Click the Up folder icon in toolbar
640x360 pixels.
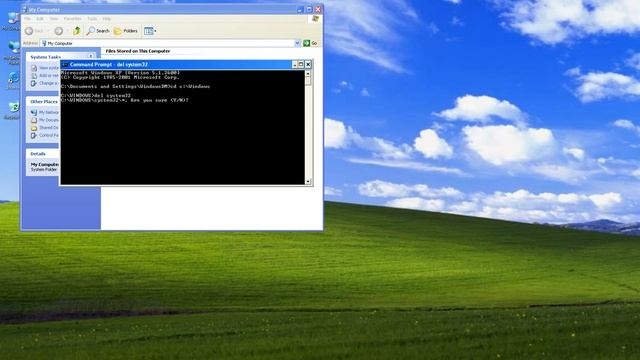(77, 31)
